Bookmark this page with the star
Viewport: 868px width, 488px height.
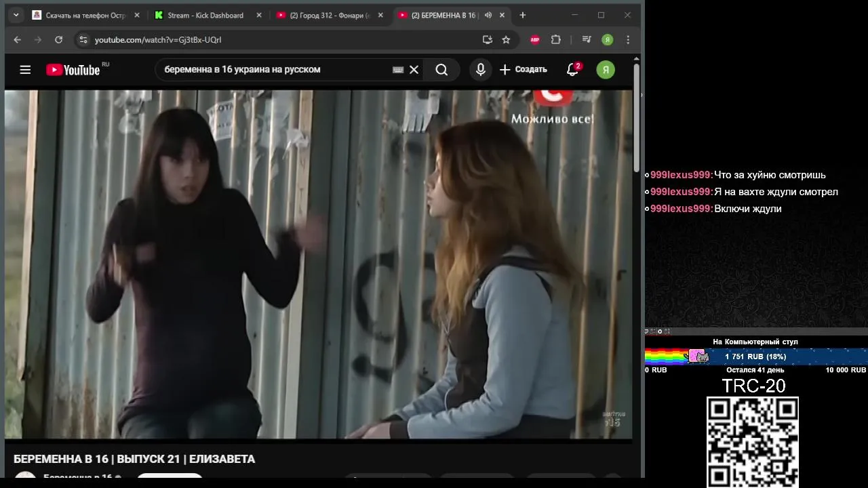point(506,40)
